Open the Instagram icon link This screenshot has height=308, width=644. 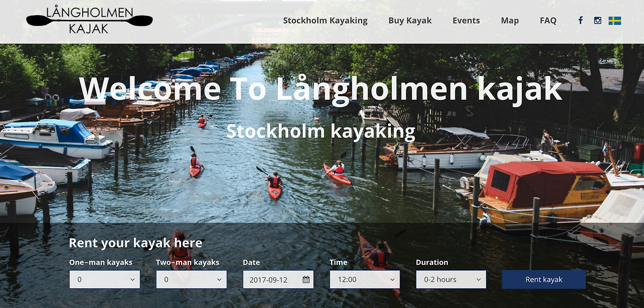[598, 21]
